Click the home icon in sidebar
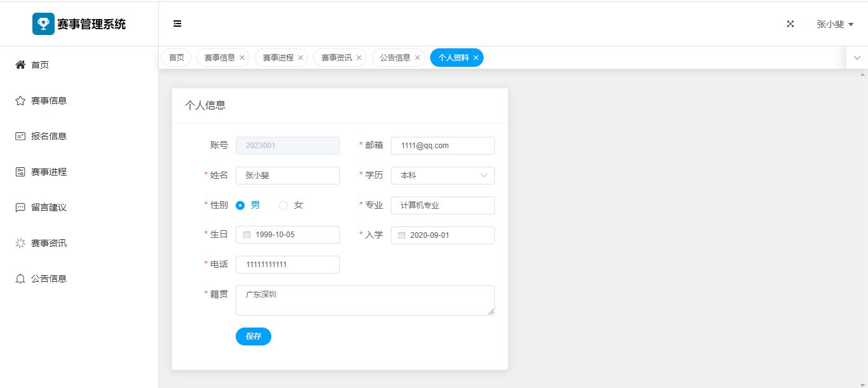The image size is (868, 388). pyautogui.click(x=20, y=65)
